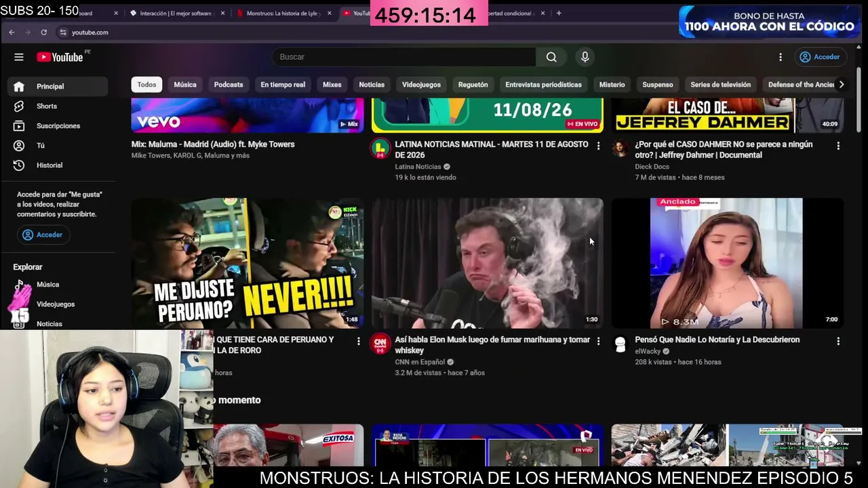Screen dimensions: 868x488
Task: Reload the page with the refresh icon
Action: pos(44,33)
